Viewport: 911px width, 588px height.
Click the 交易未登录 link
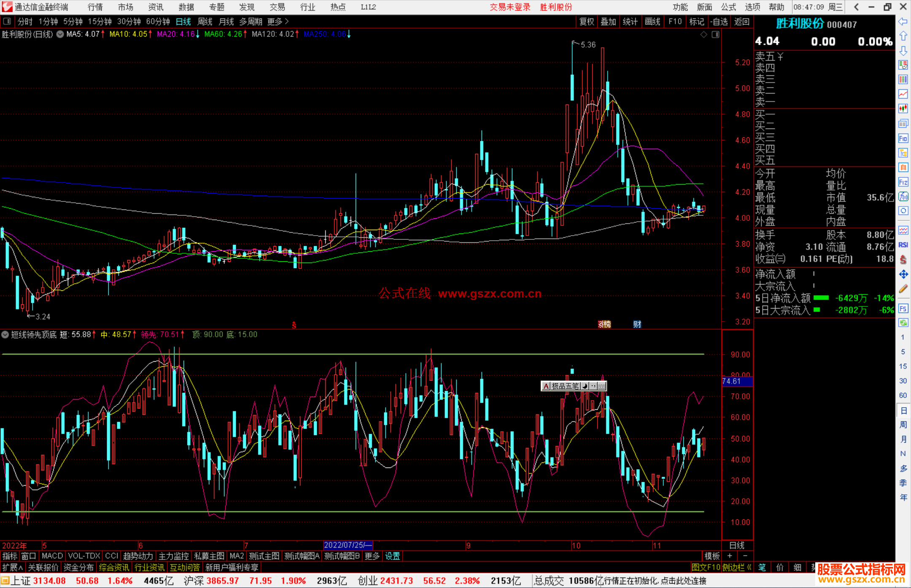(509, 7)
